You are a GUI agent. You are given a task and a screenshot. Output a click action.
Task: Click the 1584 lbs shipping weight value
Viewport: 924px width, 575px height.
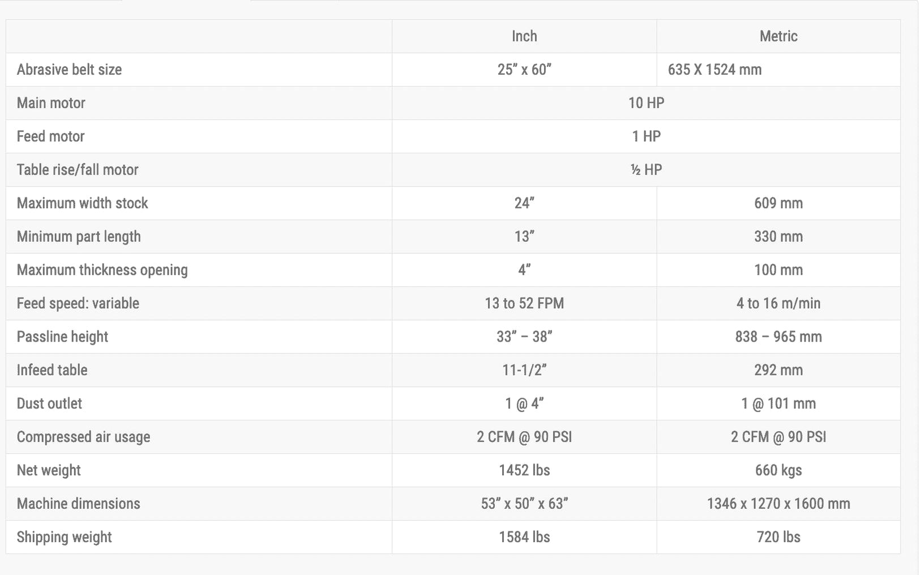click(x=524, y=537)
